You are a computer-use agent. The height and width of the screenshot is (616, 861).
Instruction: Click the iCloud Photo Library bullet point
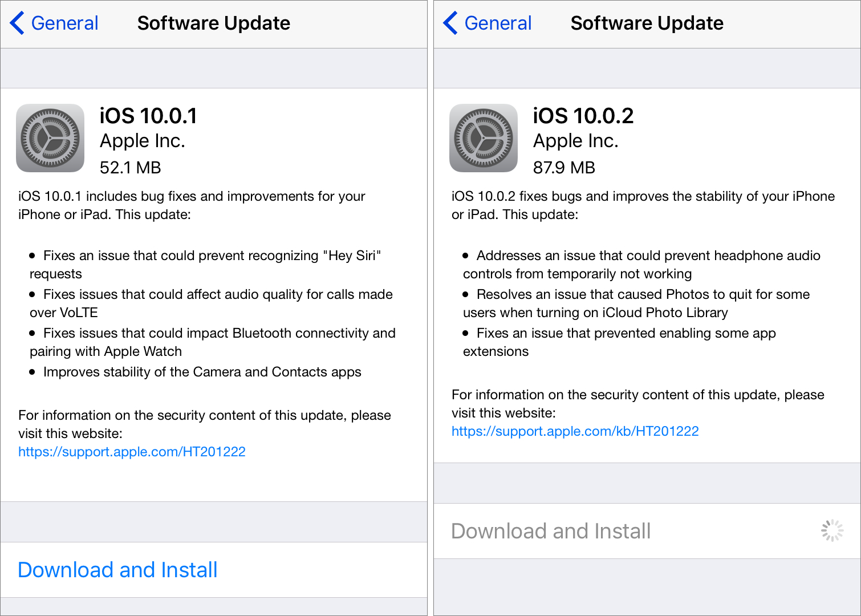pyautogui.click(x=643, y=295)
